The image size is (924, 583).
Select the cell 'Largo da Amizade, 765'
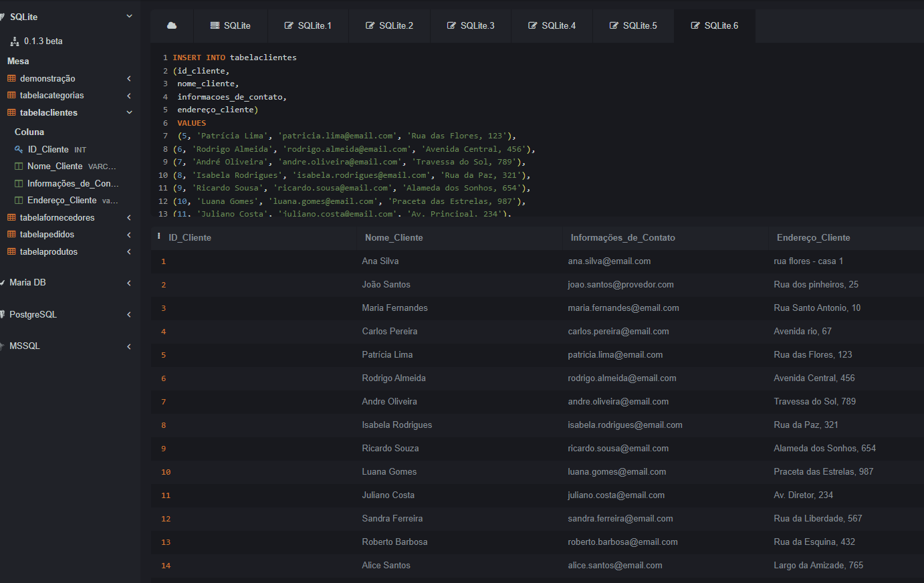tap(818, 565)
